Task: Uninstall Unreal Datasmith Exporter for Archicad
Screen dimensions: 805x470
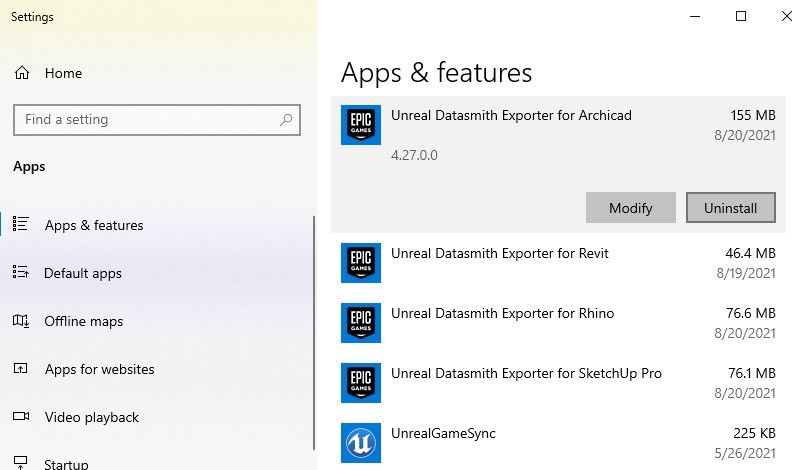Action: click(x=730, y=208)
